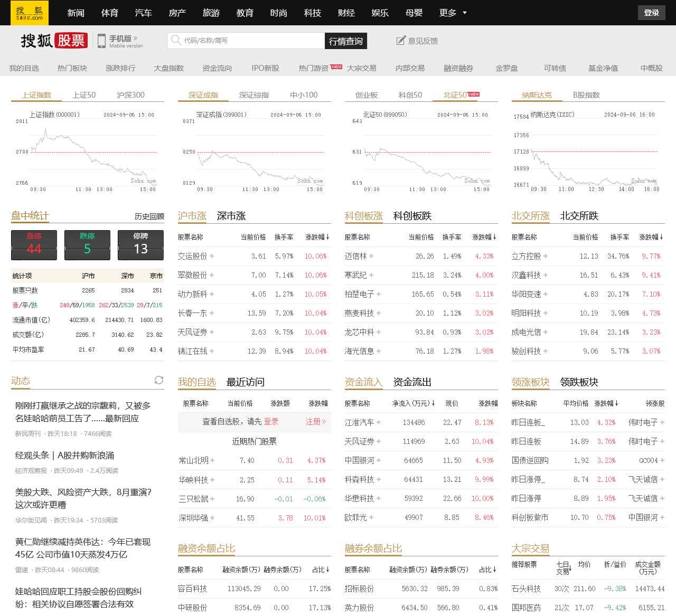676x616 pixels.
Task: Expand the 更多 navigation dropdown
Action: [x=453, y=13]
